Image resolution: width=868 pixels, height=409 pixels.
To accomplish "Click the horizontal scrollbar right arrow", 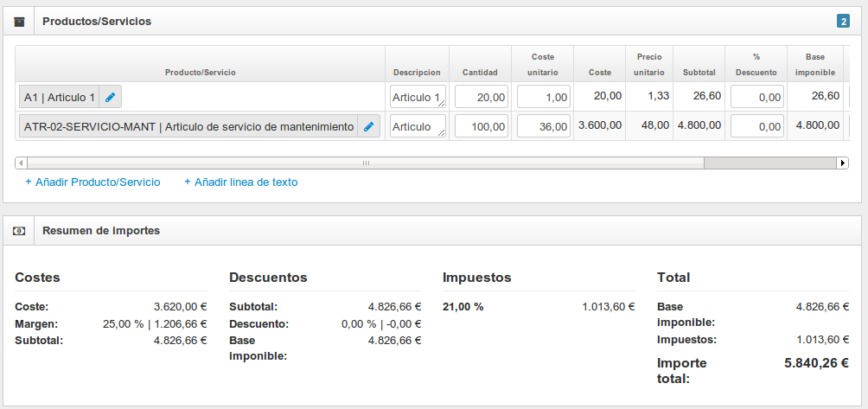I will click(843, 163).
